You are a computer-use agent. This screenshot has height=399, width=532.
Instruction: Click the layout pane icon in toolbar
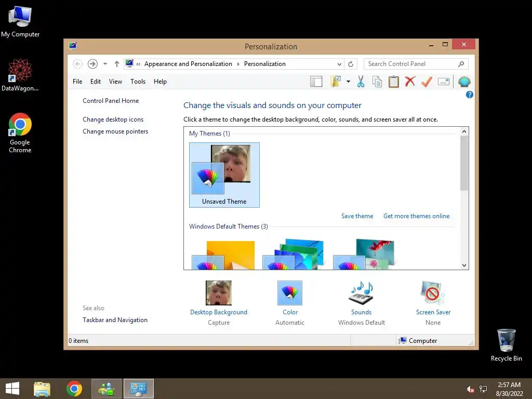click(x=316, y=82)
